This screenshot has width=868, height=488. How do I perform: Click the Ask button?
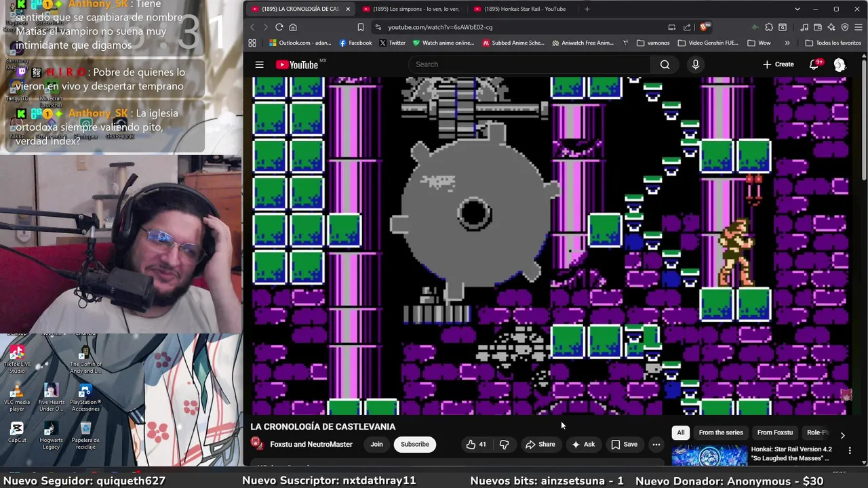pos(583,445)
